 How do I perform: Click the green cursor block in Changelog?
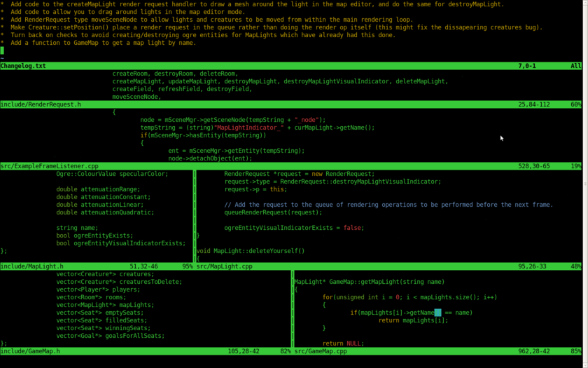coord(2,50)
